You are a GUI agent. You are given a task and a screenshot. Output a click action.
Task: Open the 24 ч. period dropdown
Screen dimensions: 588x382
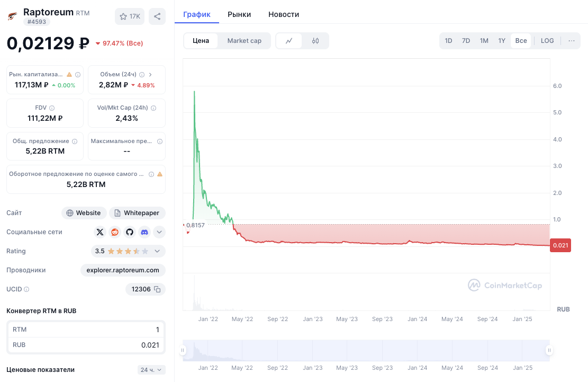click(x=151, y=370)
